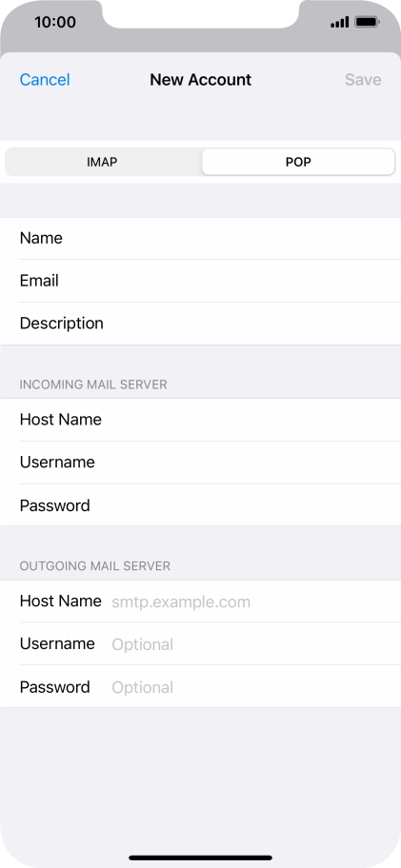Screen dimensions: 401x868
Task: Tap the home indicator bar
Action: pos(200,858)
